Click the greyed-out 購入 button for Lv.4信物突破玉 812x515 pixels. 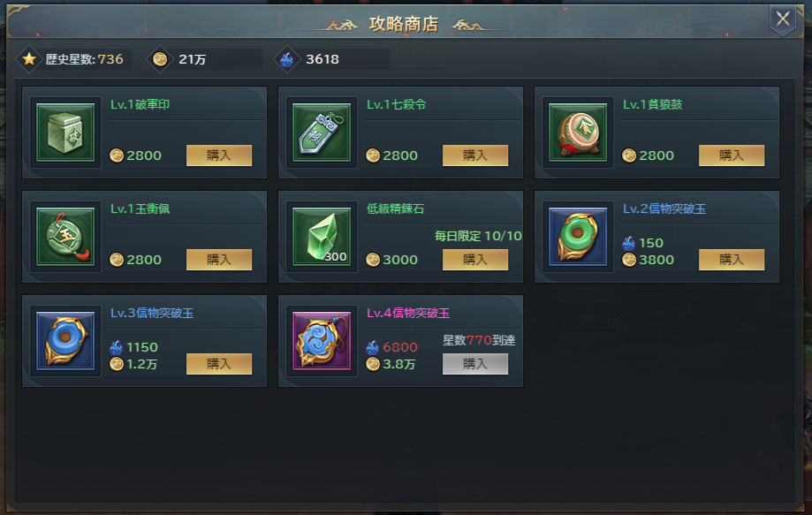pyautogui.click(x=475, y=364)
